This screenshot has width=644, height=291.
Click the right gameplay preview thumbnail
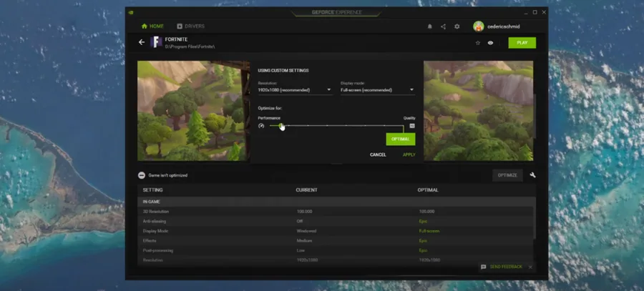(479, 111)
